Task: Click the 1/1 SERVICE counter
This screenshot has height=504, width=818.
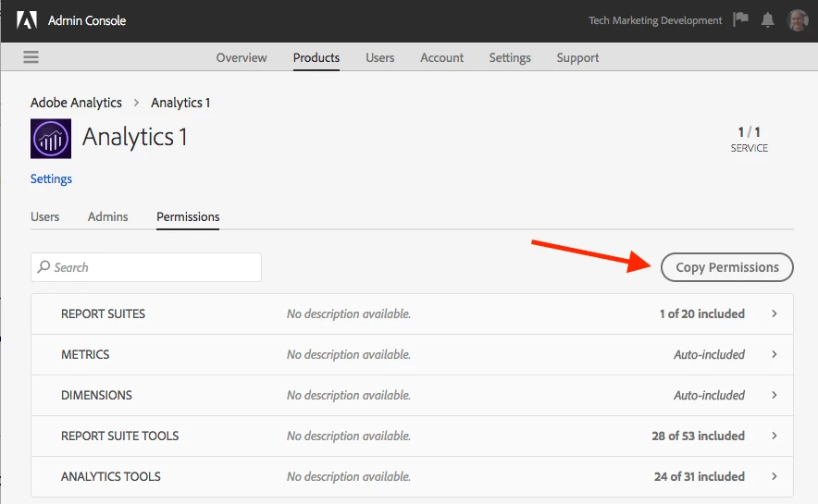Action: pos(750,139)
